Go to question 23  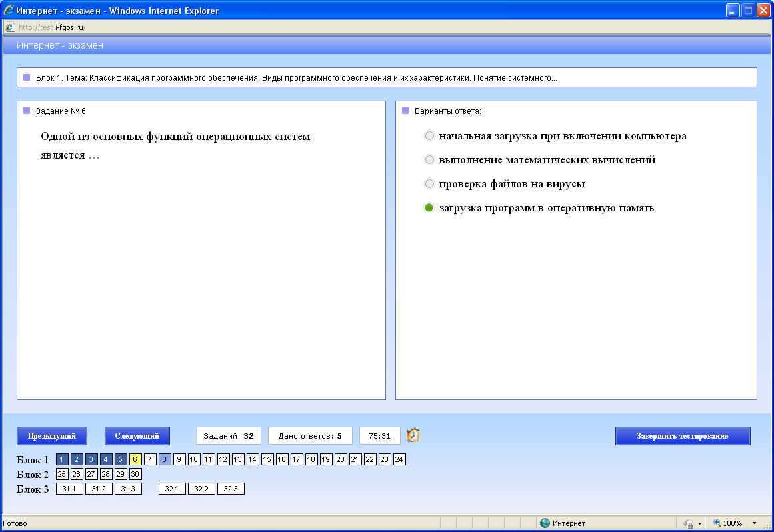[385, 459]
